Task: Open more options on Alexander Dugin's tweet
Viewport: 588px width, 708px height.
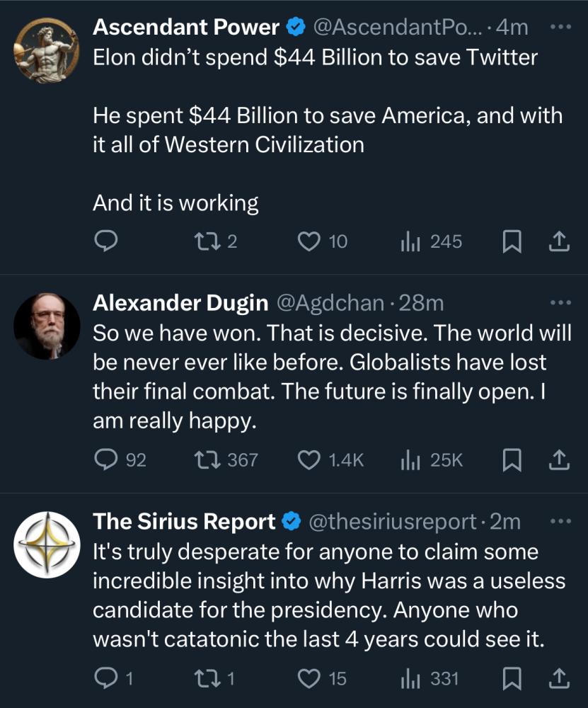Action: point(560,303)
